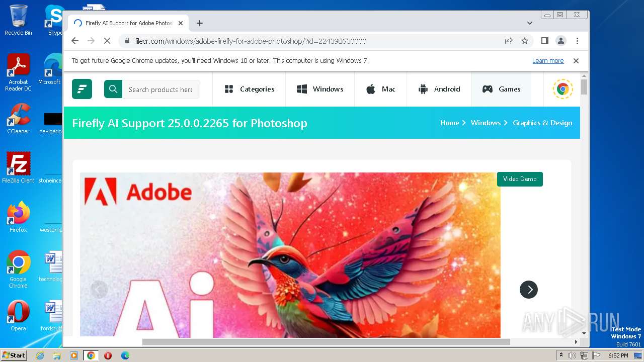Click the share page icon in the address bar
Screen dimensions: 644x362
pyautogui.click(x=509, y=41)
